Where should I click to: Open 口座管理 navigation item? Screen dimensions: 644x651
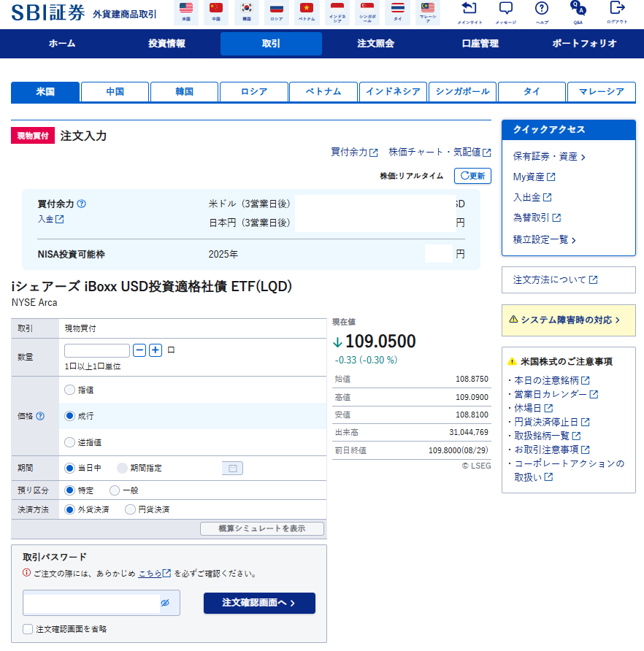pos(480,44)
